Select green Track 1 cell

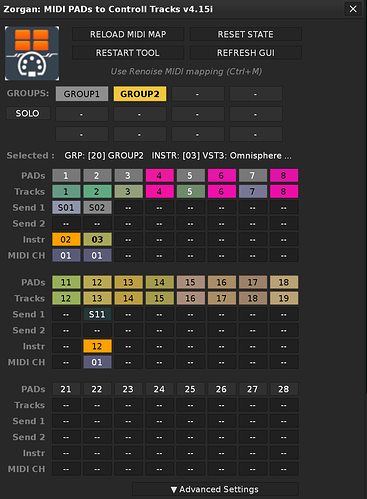pyautogui.click(x=66, y=192)
